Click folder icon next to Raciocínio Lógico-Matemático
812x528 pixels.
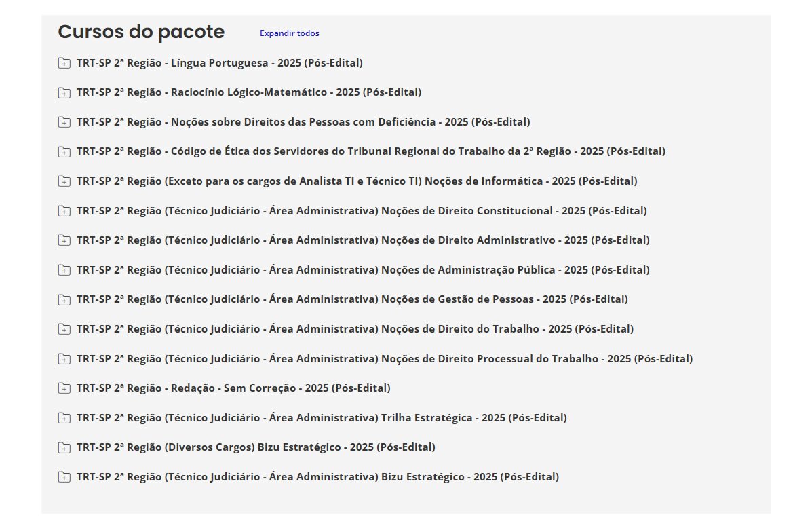tap(64, 92)
